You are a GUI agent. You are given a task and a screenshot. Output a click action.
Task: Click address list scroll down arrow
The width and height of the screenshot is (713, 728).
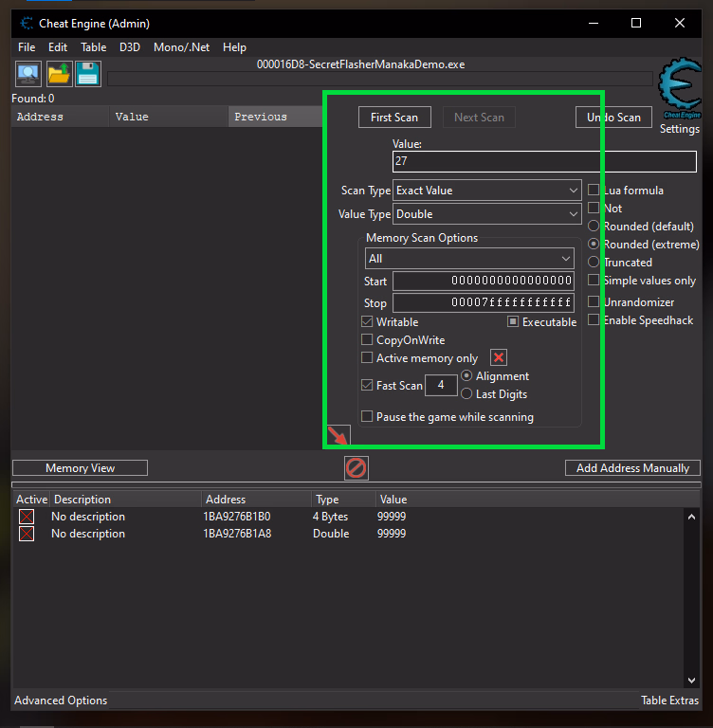point(691,681)
